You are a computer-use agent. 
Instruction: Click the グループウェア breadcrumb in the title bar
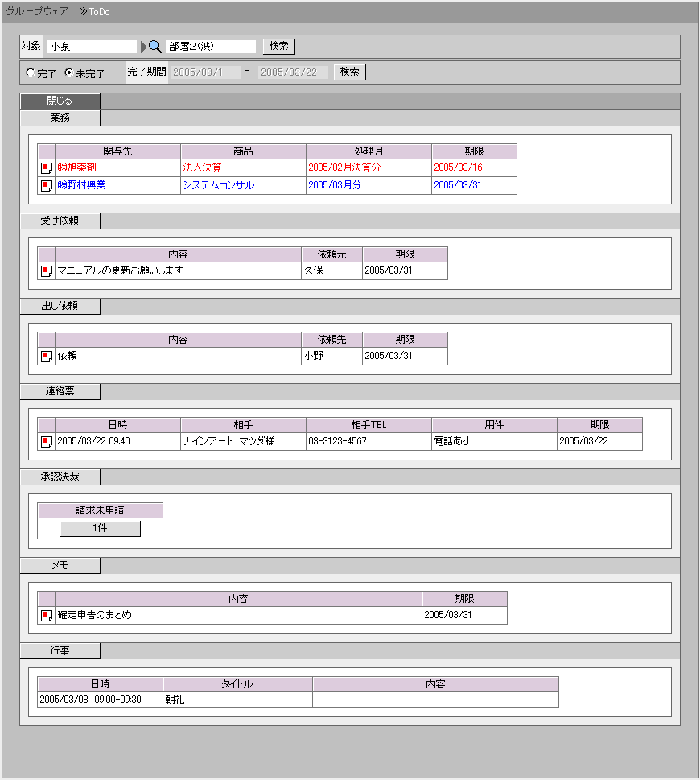click(37, 11)
